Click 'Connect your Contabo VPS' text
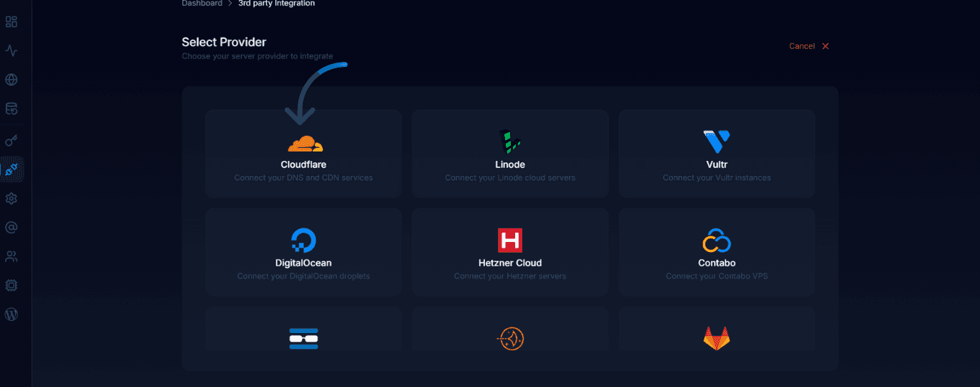This screenshot has height=387, width=980. 717,276
